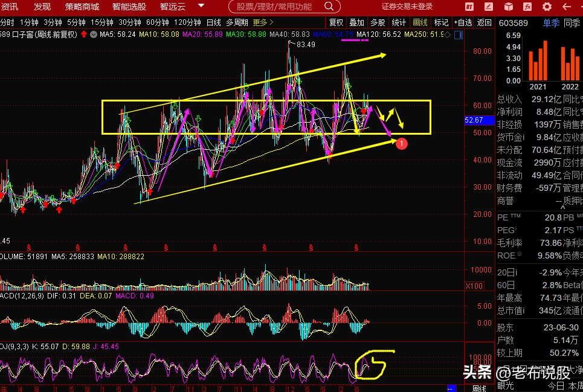Open the 资讯 menu

(x=9, y=7)
